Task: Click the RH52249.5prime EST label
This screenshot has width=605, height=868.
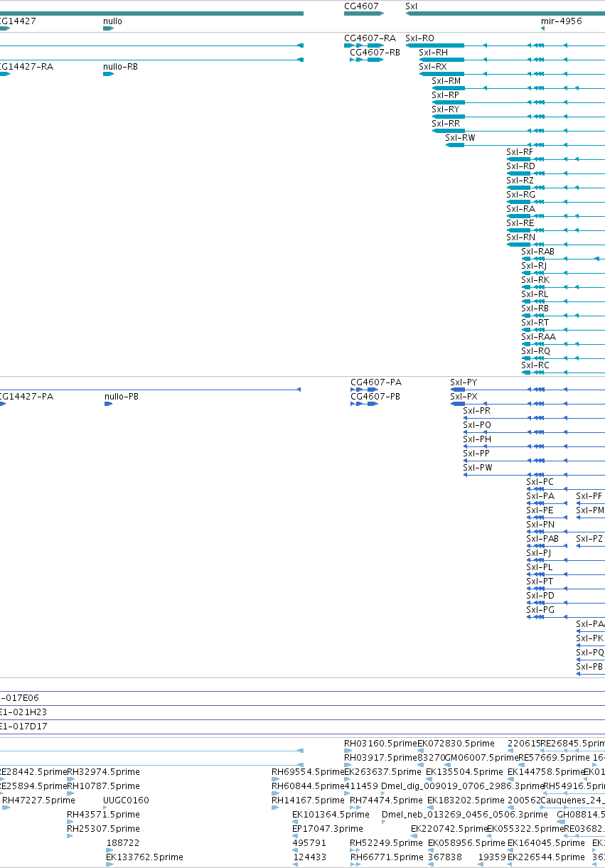Action: [x=386, y=843]
